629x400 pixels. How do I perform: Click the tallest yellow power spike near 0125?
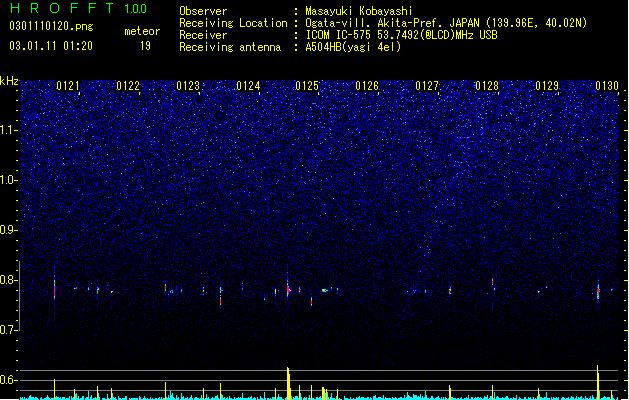288,383
